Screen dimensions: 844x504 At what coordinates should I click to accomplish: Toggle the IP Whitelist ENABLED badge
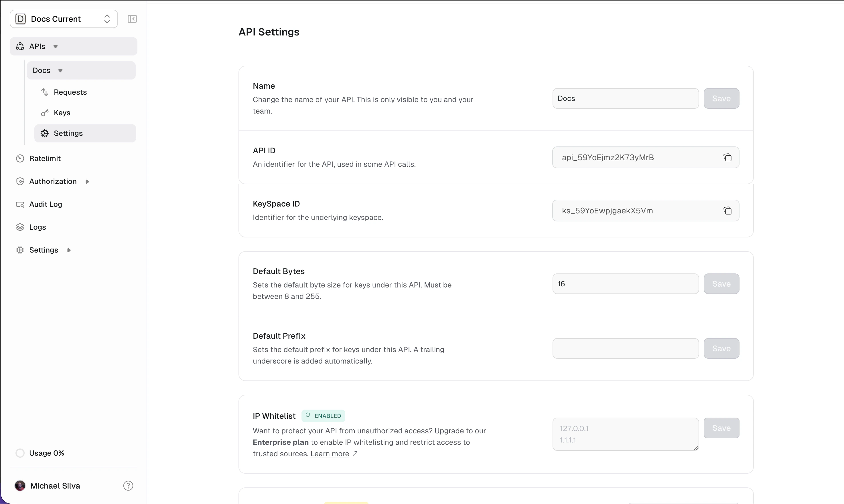(x=323, y=416)
